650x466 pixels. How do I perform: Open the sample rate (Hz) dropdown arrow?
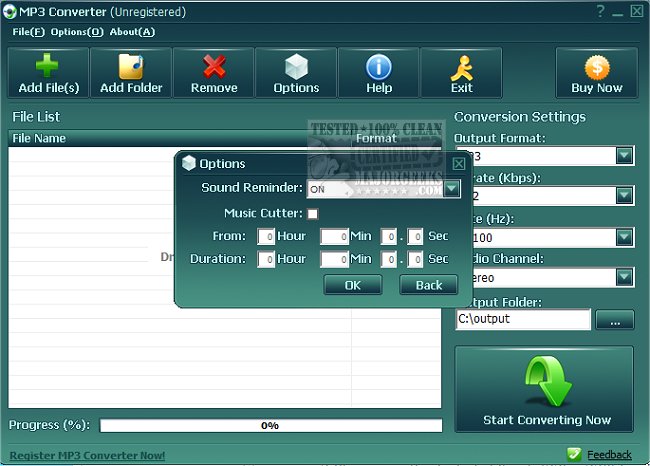point(624,237)
